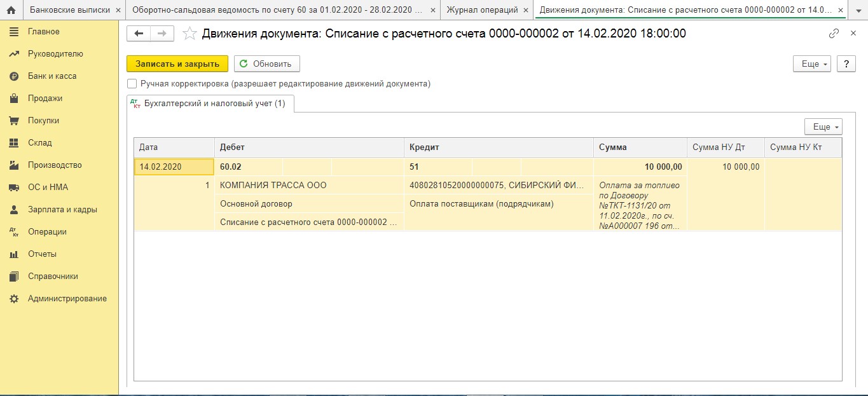Close Движения документа form with top-right X

(x=853, y=34)
